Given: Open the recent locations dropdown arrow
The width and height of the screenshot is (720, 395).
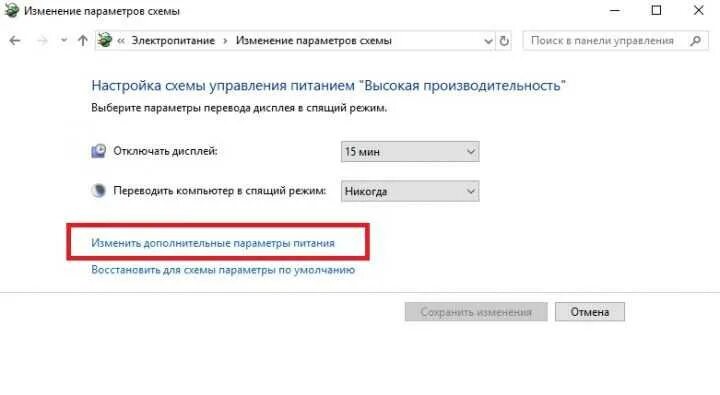Looking at the screenshot, I should 64,41.
